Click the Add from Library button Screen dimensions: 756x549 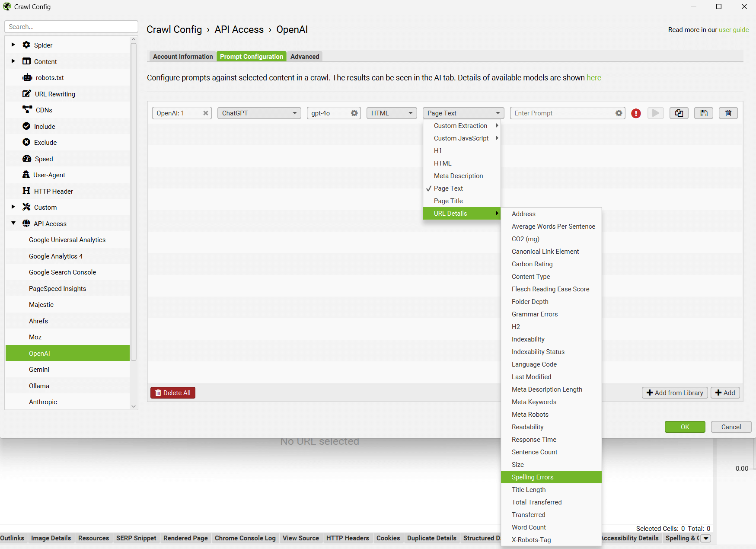674,393
